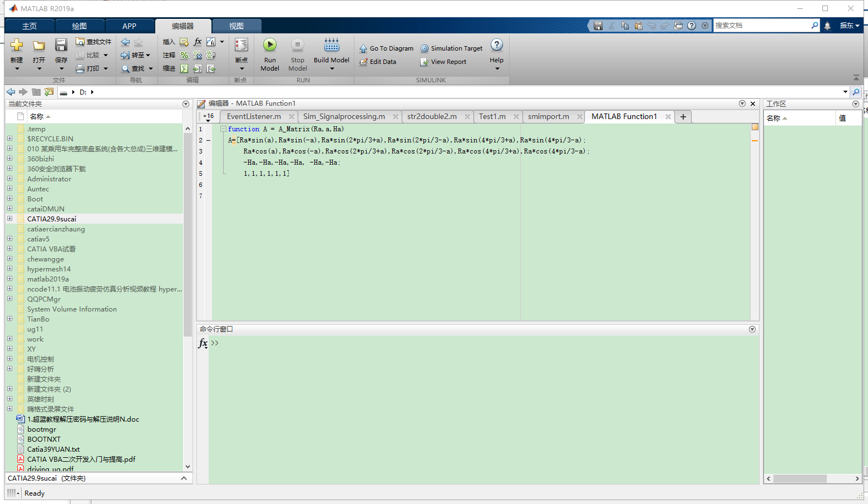The width and height of the screenshot is (868, 504).
Task: Insert a function with the fx icon
Action: pos(197,41)
